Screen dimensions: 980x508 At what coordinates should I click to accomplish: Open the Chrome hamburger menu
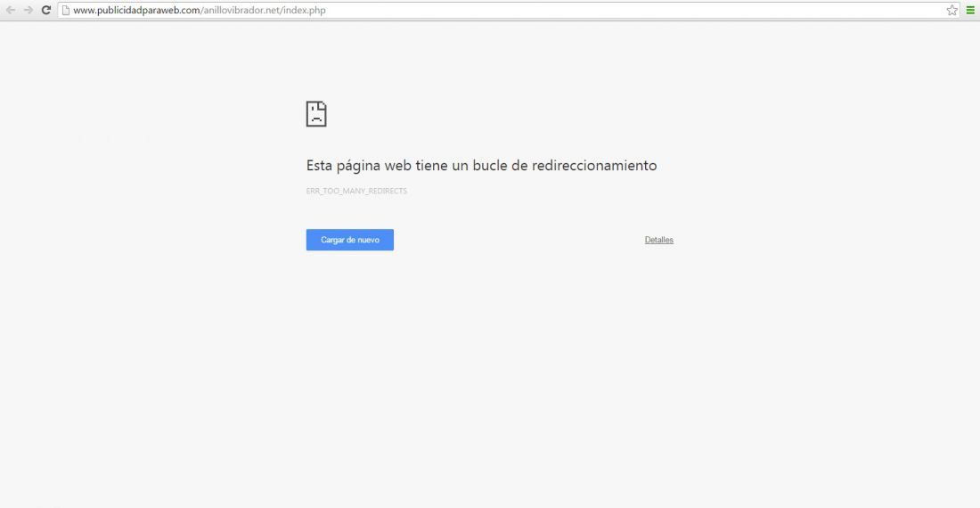[970, 10]
